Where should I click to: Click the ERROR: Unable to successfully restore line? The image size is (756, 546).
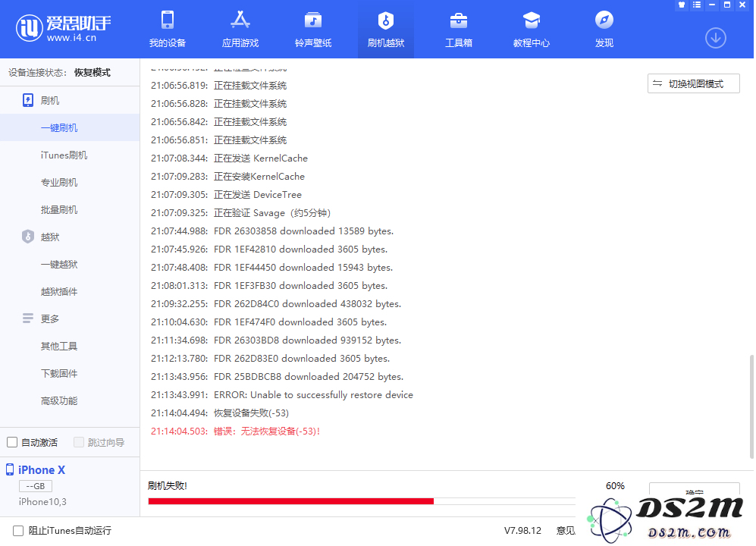[282, 394]
